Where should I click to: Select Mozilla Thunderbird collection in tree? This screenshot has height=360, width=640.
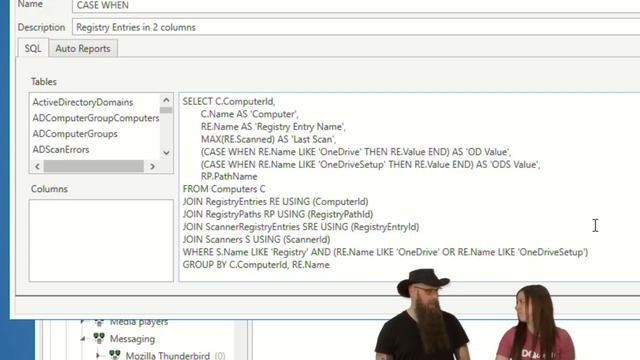[168, 356]
